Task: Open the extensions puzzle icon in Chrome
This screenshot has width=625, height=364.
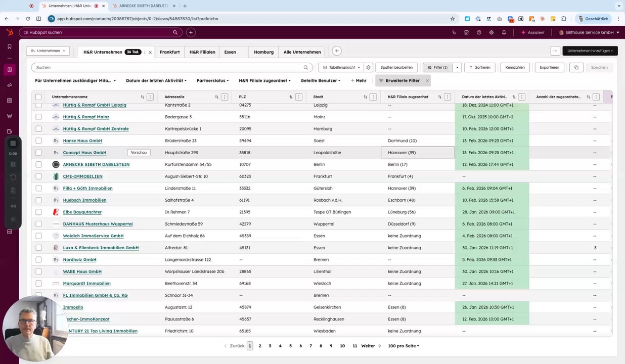Action: click(564, 19)
